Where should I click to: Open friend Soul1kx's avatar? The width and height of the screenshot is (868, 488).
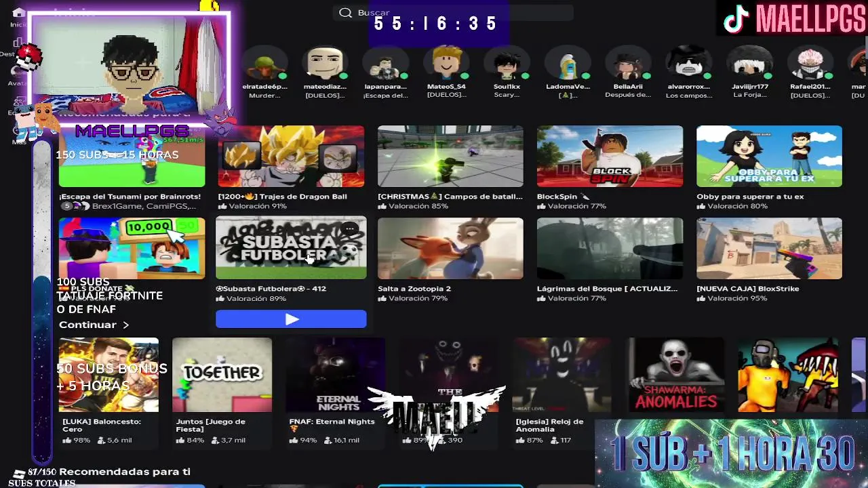click(507, 64)
